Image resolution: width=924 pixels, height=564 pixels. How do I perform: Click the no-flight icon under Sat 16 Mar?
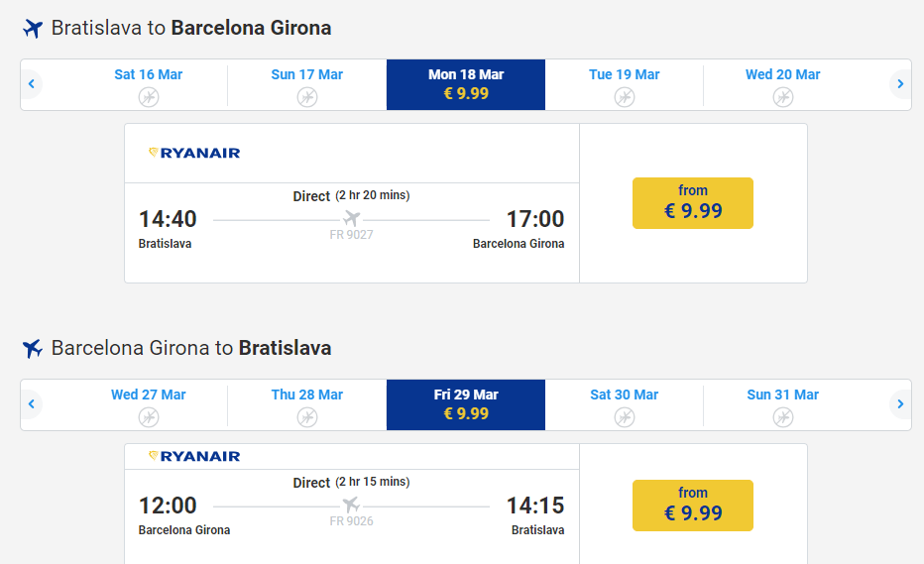[149, 97]
